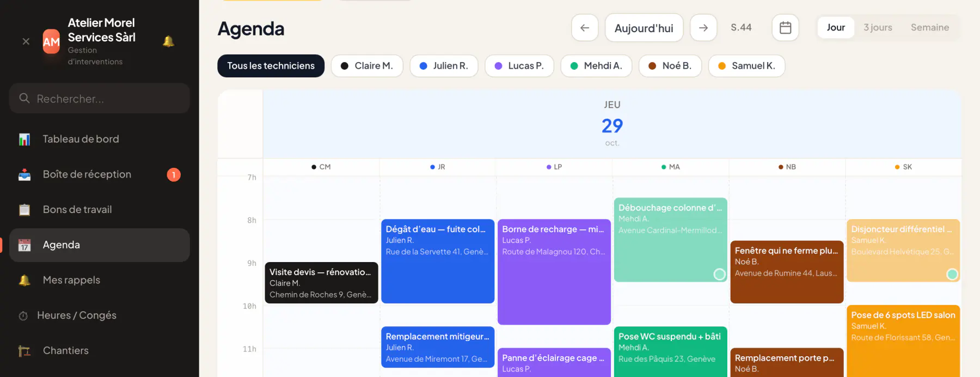Open the Borne de recharge event
The width and height of the screenshot is (980, 377).
coord(554,272)
